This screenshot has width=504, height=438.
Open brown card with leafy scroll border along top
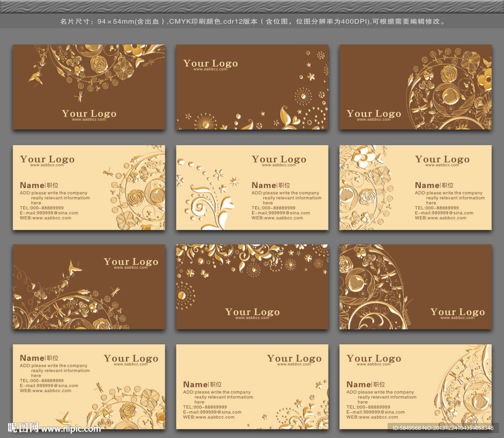click(253, 287)
